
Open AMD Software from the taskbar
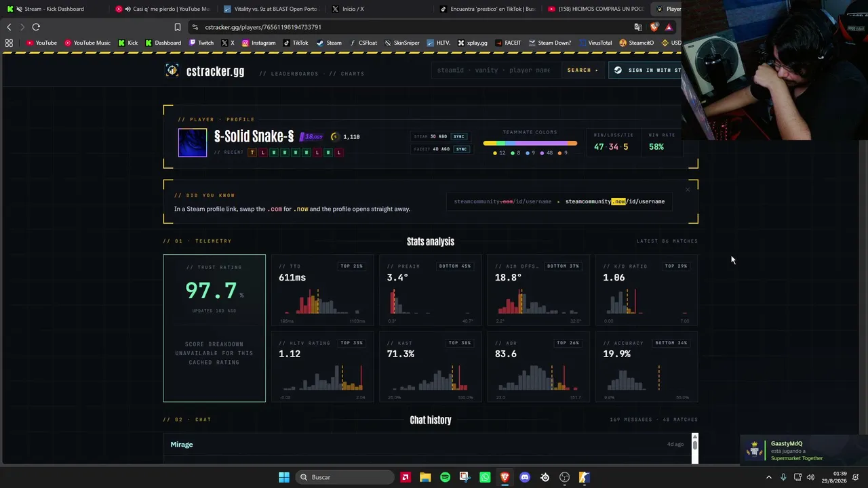406,477
